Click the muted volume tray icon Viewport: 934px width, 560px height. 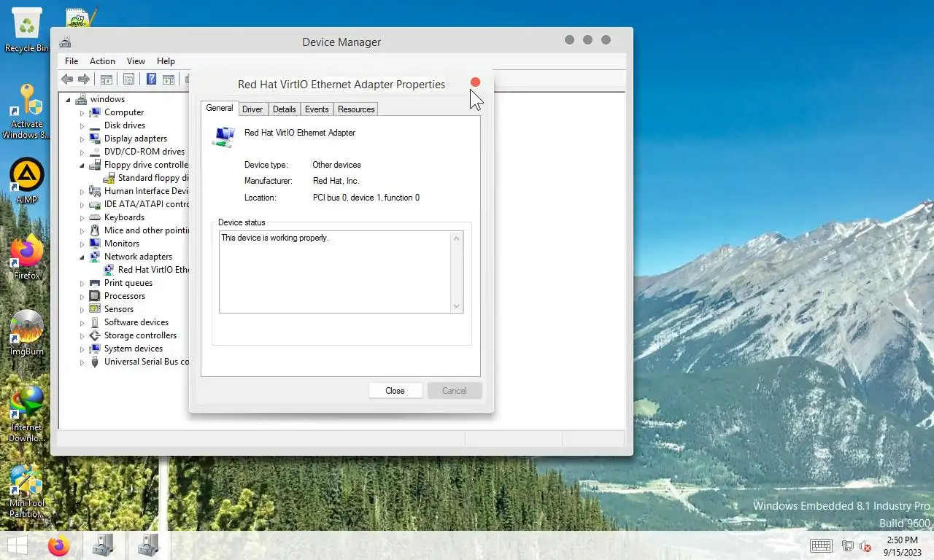pos(865,545)
